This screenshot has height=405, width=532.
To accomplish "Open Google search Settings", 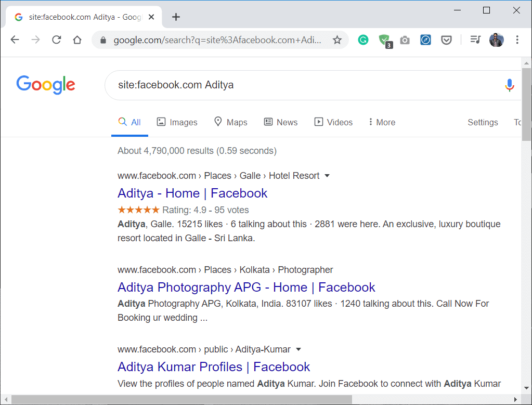I will [483, 122].
